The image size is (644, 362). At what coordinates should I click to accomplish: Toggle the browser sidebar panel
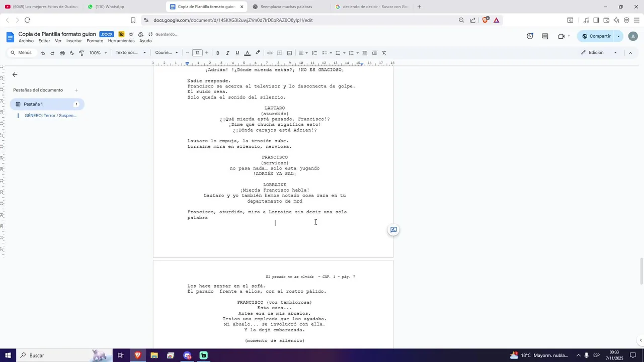[596, 20]
